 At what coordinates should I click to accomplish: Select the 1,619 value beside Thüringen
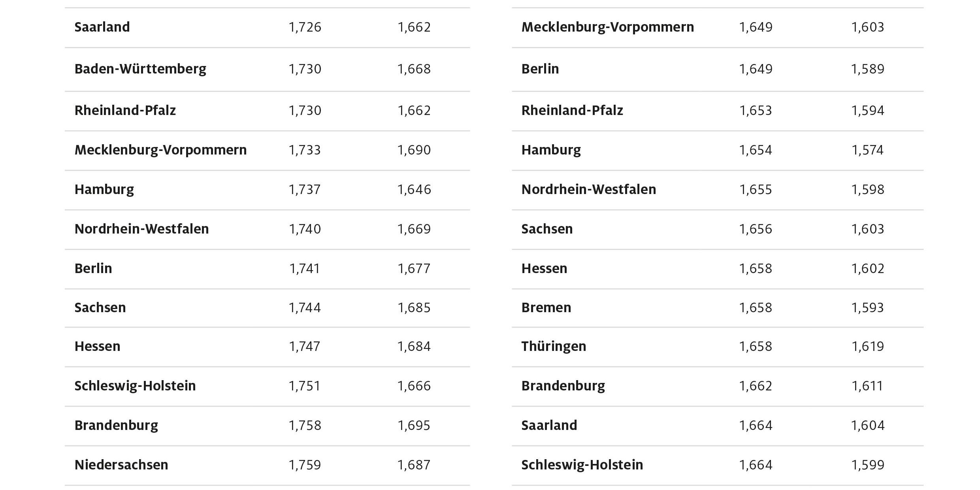pyautogui.click(x=867, y=346)
